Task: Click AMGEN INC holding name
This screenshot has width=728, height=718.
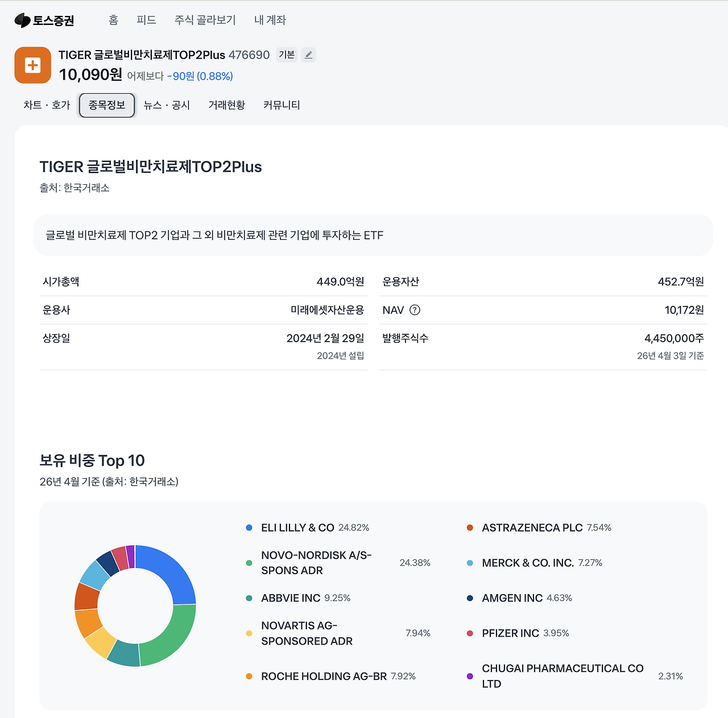Action: (512, 598)
